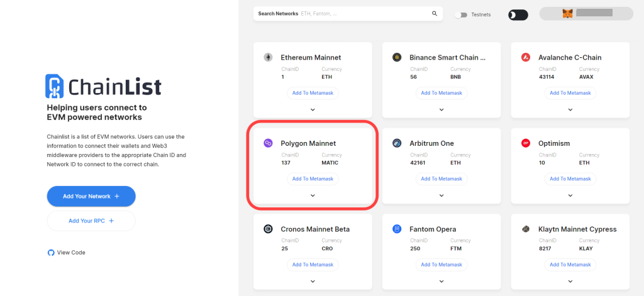Click the ChainList logo
The width and height of the screenshot is (644, 296).
tap(103, 86)
